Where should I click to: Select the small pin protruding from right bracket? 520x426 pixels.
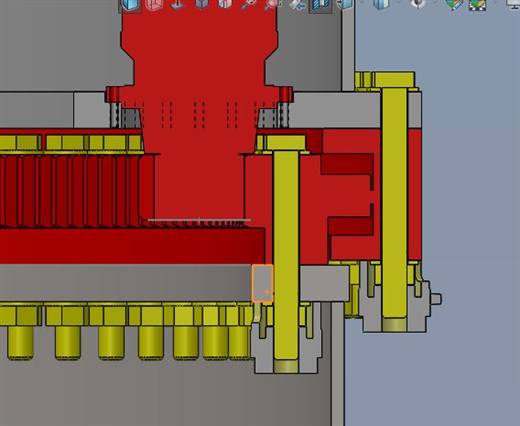436,299
